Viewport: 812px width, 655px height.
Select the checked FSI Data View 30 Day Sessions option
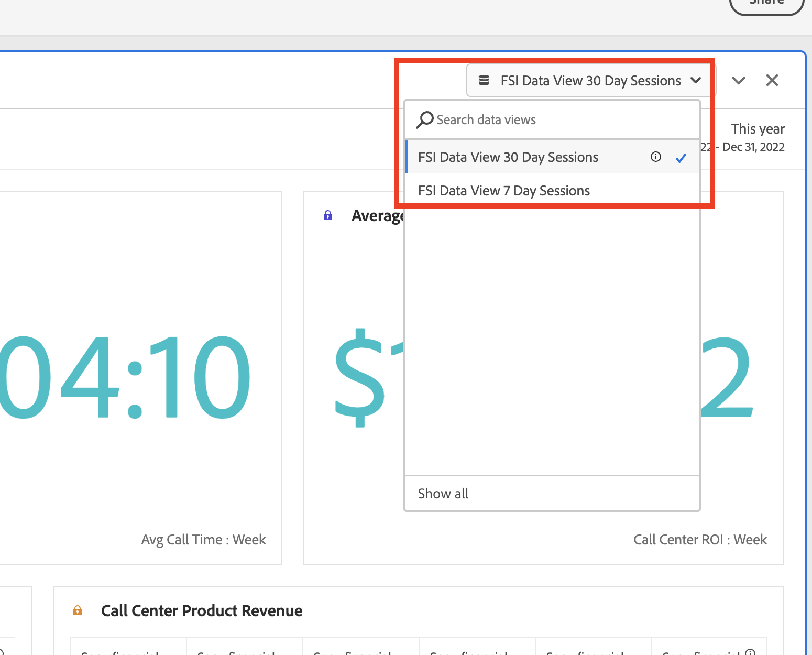(x=552, y=157)
